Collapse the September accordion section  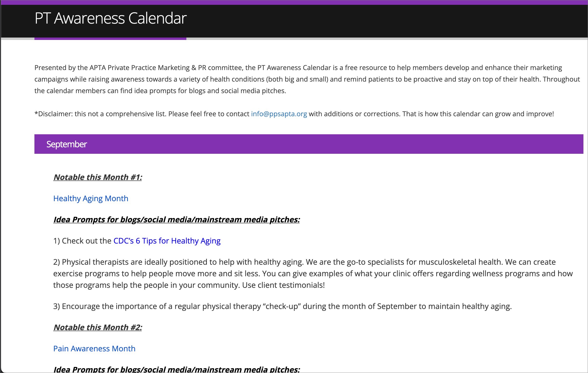(x=66, y=144)
